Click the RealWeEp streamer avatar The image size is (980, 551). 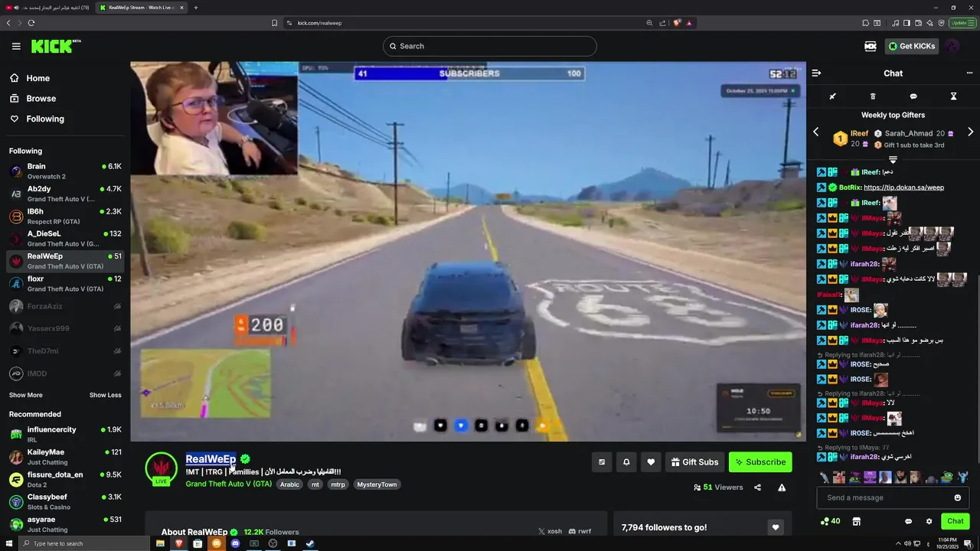pos(161,468)
